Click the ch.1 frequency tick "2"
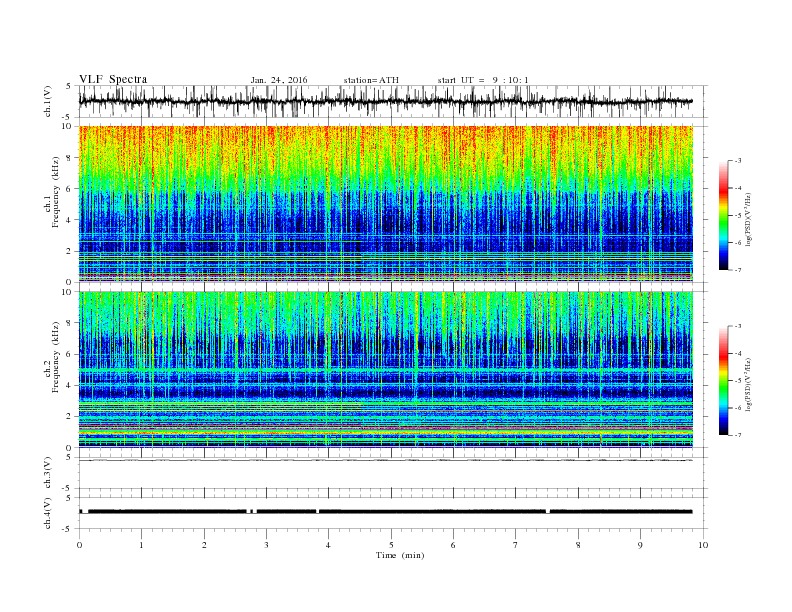Viewport: 792px width, 612px height. coord(70,251)
